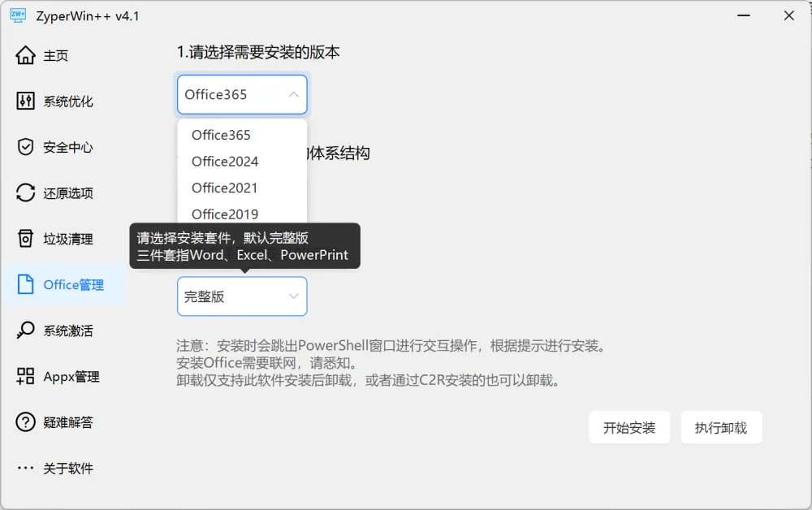Viewport: 812px width, 510px height.
Task: Close the ZyperWin++ window
Action: 788,15
